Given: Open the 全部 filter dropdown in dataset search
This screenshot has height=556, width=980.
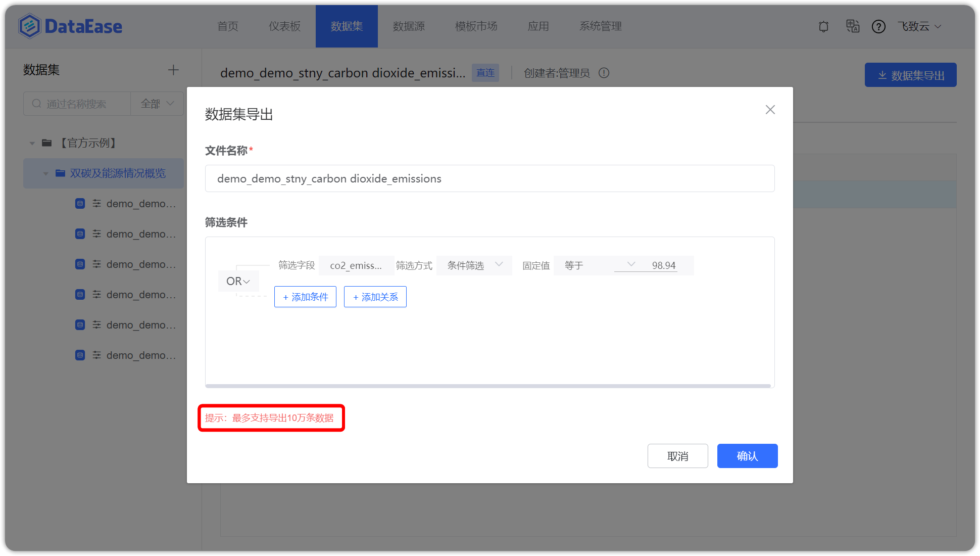Looking at the screenshot, I should [x=157, y=103].
